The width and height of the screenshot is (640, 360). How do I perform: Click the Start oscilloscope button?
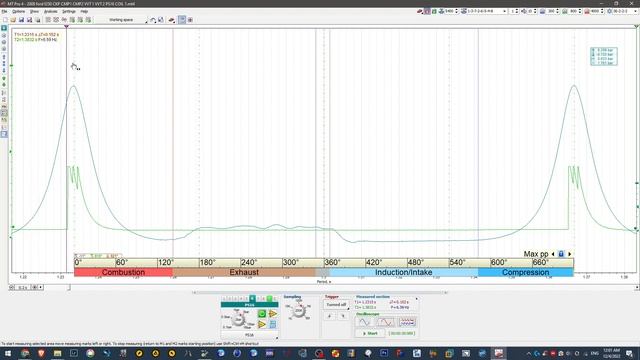370,333
